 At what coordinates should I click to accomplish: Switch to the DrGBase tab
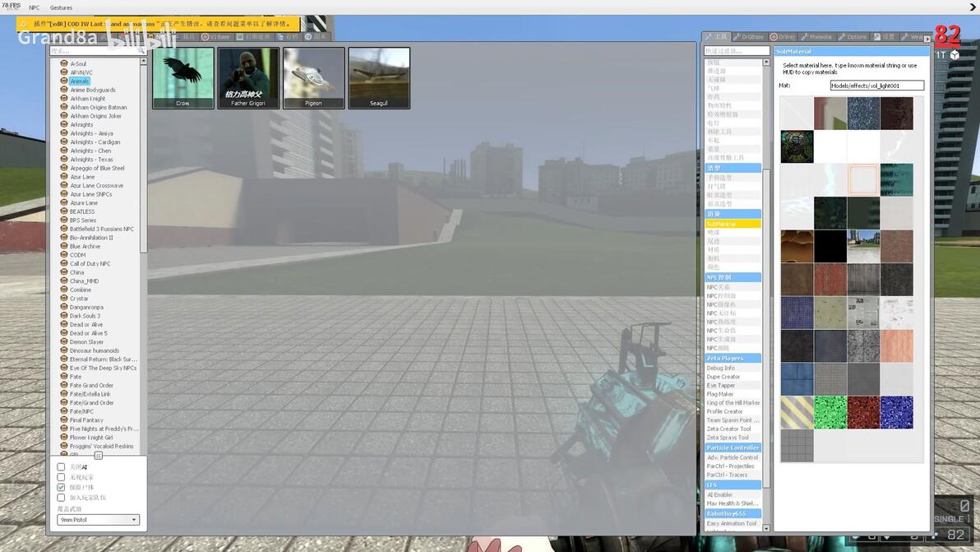pyautogui.click(x=749, y=37)
